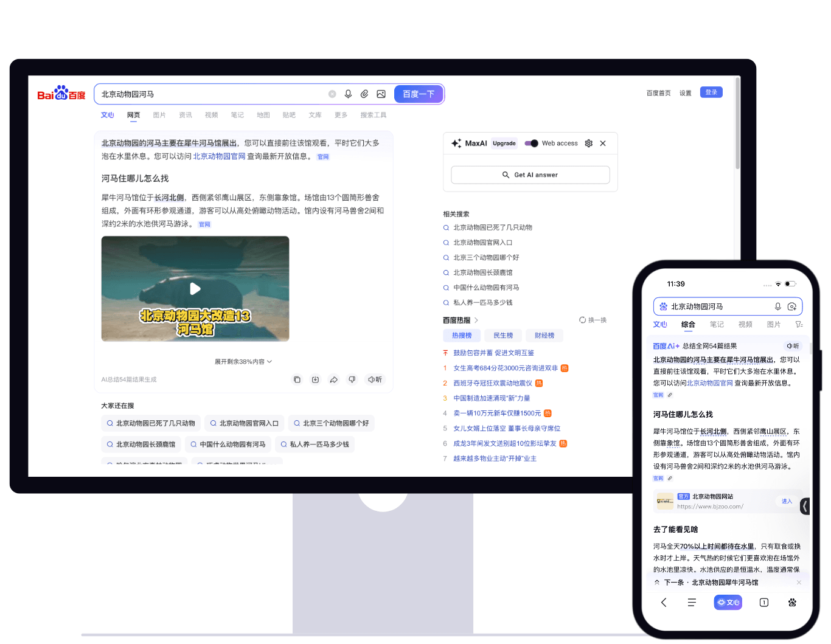Screen dimensions: 831x644
Task: Open the phone side panel arrow handle
Action: [x=805, y=506]
